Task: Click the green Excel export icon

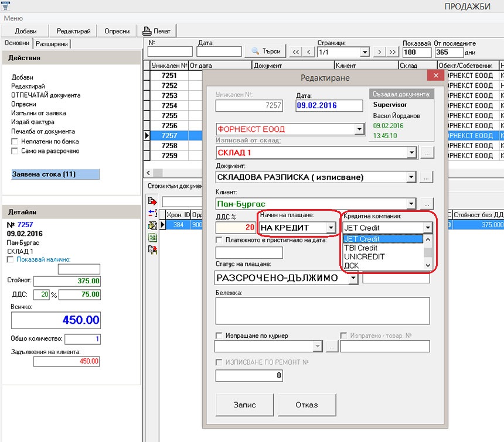Action: [152, 237]
